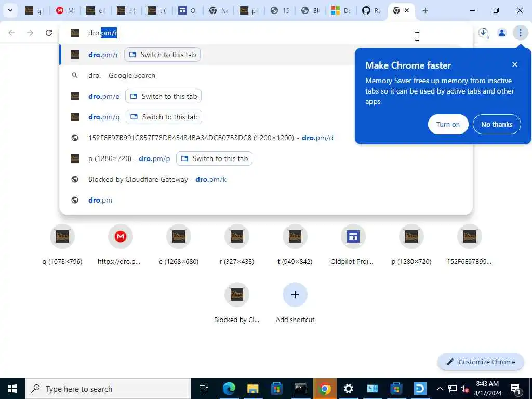Image resolution: width=532 pixels, height=399 pixels.
Task: Switch to the 'Bk' browser tab
Action: pos(310,10)
